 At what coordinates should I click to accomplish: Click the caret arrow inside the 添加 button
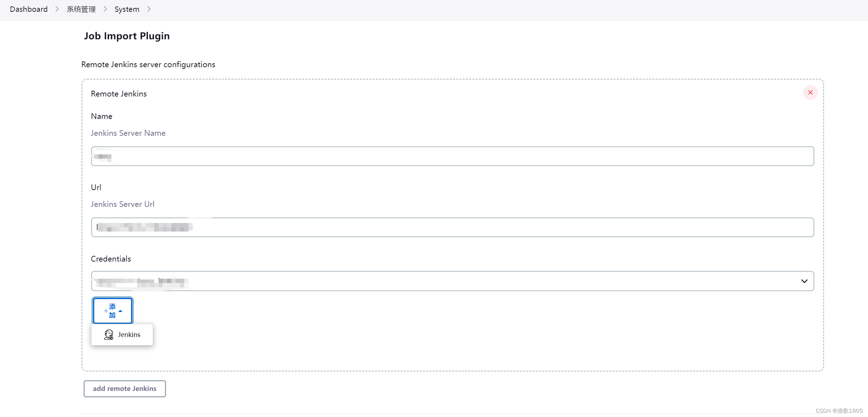tap(120, 311)
